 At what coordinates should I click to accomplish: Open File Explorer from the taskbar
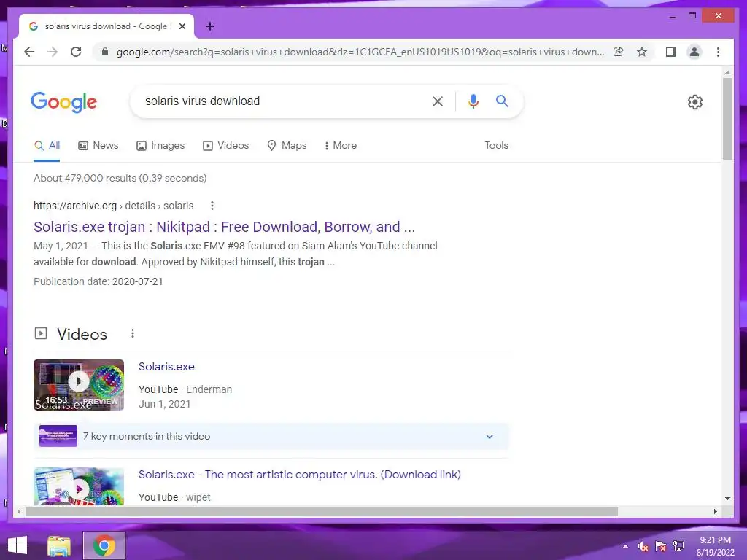click(x=59, y=545)
